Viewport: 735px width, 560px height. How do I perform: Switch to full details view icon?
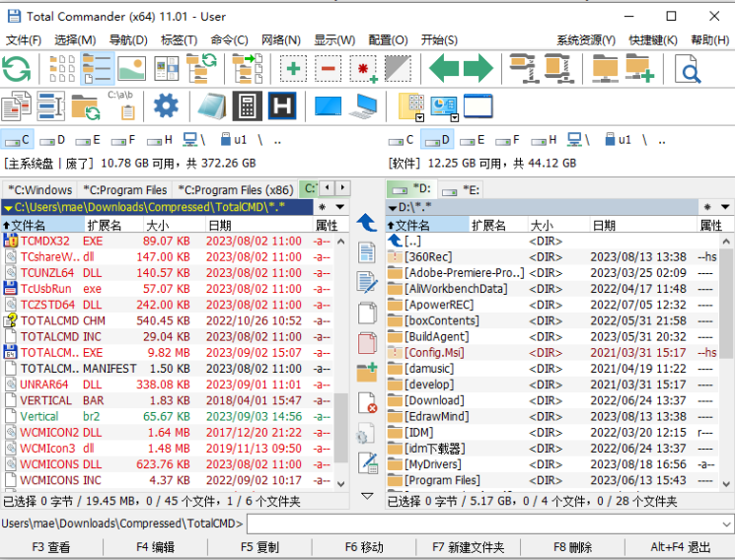98,69
